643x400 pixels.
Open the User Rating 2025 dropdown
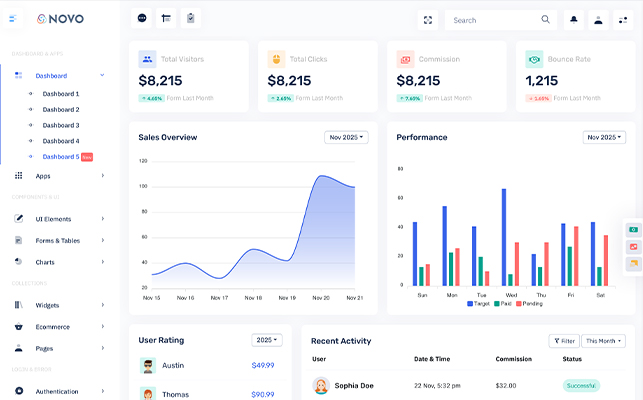(x=267, y=340)
